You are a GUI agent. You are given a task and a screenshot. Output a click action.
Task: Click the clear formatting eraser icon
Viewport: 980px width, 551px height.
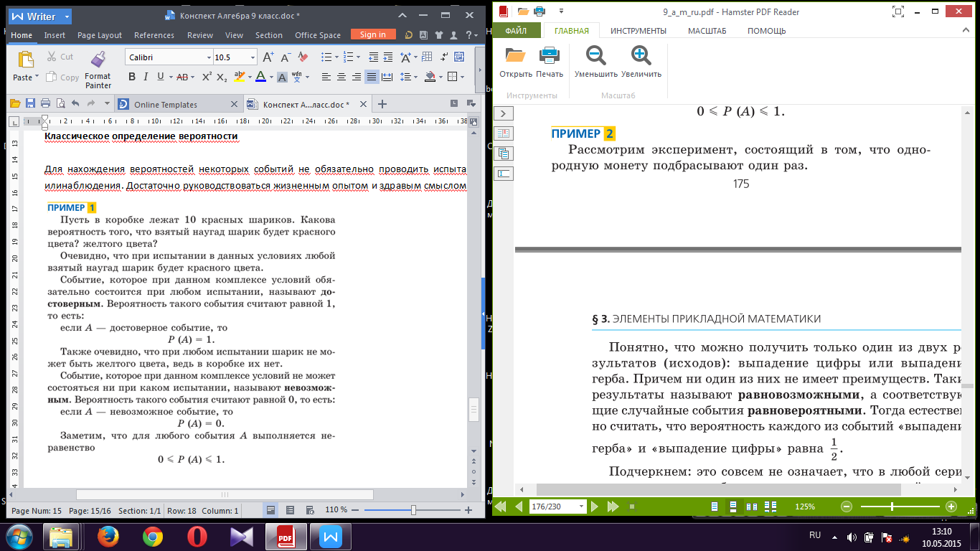(x=303, y=57)
